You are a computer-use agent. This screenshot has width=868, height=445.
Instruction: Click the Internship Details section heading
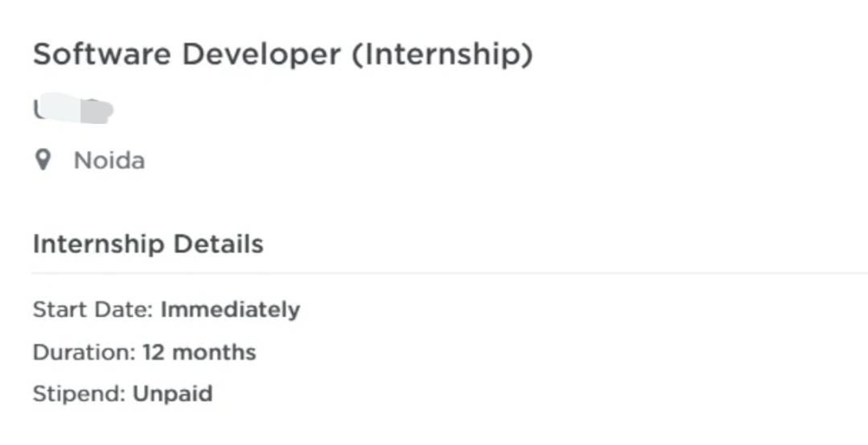pyautogui.click(x=148, y=244)
